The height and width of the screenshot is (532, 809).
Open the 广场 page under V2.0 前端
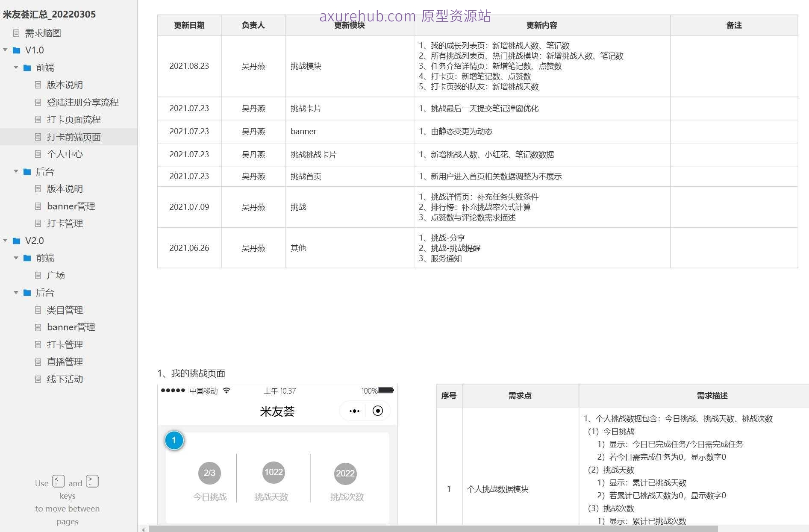[56, 275]
